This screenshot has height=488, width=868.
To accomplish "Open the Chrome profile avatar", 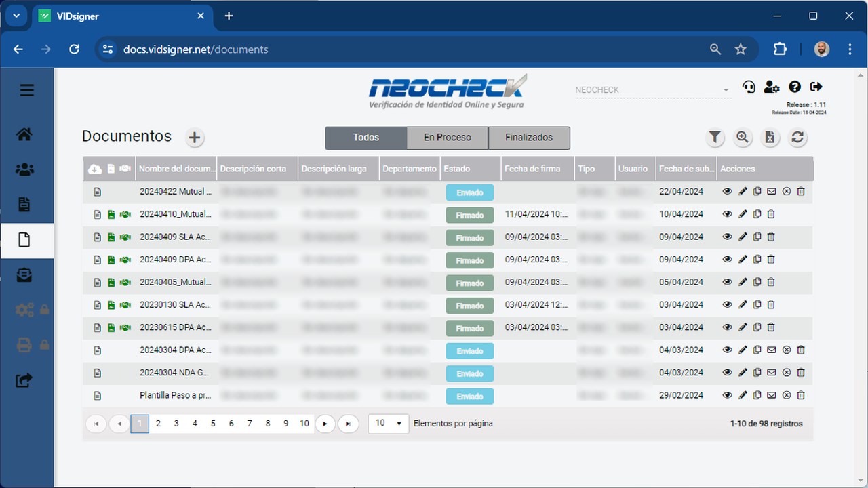I will pos(821,49).
